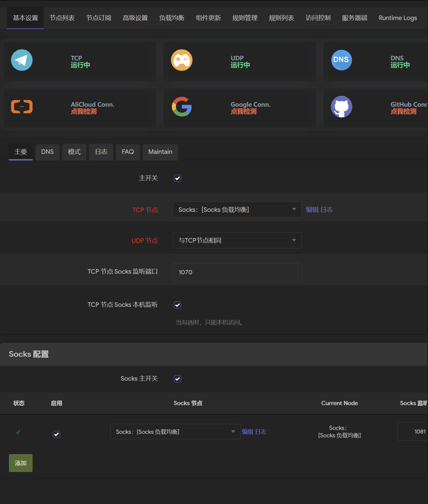Click the green check status mark
Image resolution: width=428 pixels, height=504 pixels.
click(x=18, y=432)
